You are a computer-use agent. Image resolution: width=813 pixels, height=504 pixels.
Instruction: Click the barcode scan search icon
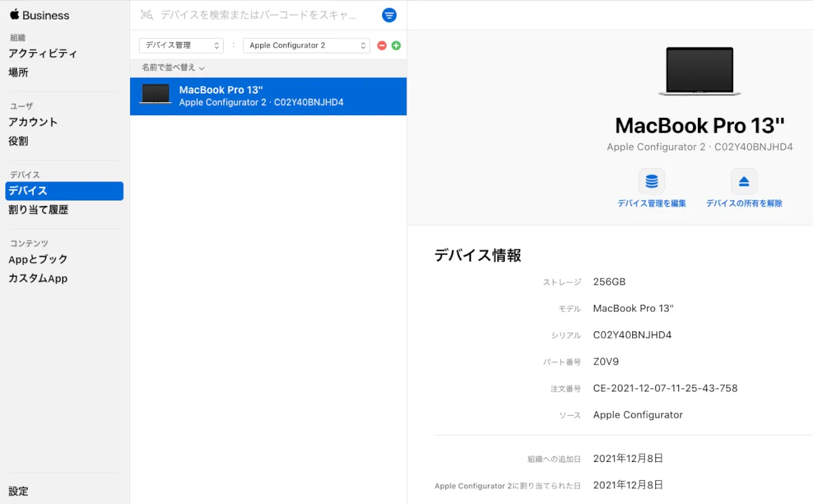(146, 15)
